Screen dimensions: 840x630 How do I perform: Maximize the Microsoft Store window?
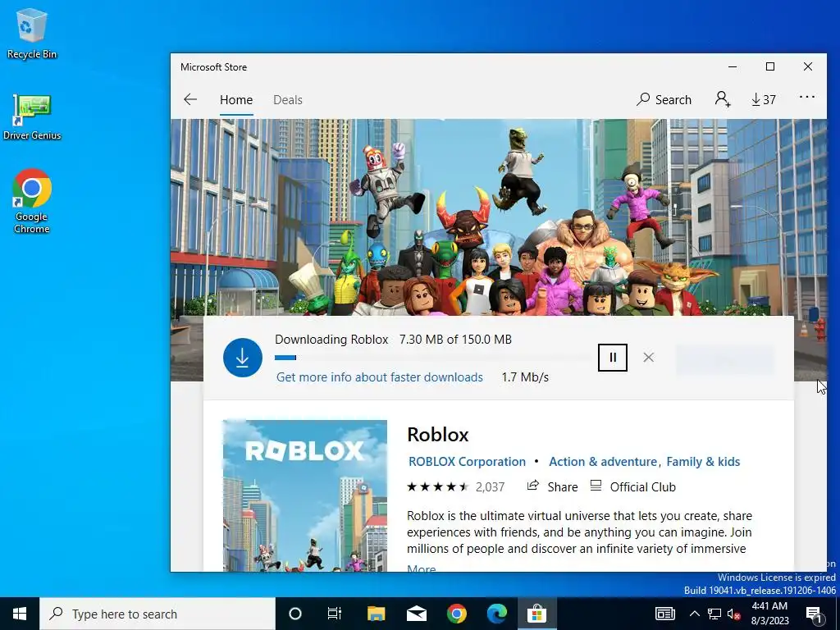(x=769, y=67)
